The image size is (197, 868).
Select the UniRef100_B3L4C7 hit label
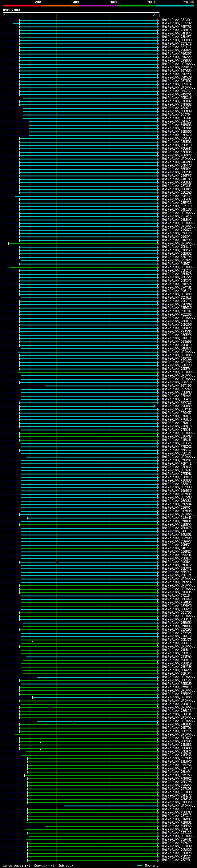(176, 399)
